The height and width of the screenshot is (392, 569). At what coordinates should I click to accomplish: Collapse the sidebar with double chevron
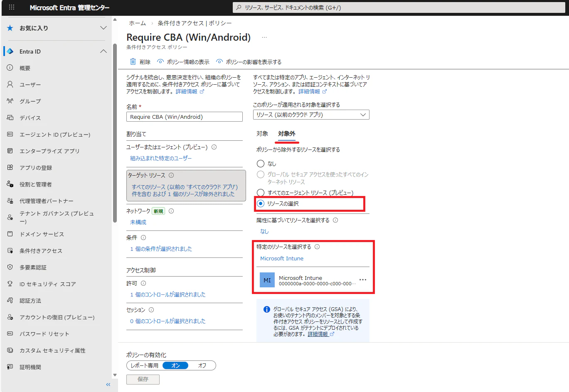point(108,385)
